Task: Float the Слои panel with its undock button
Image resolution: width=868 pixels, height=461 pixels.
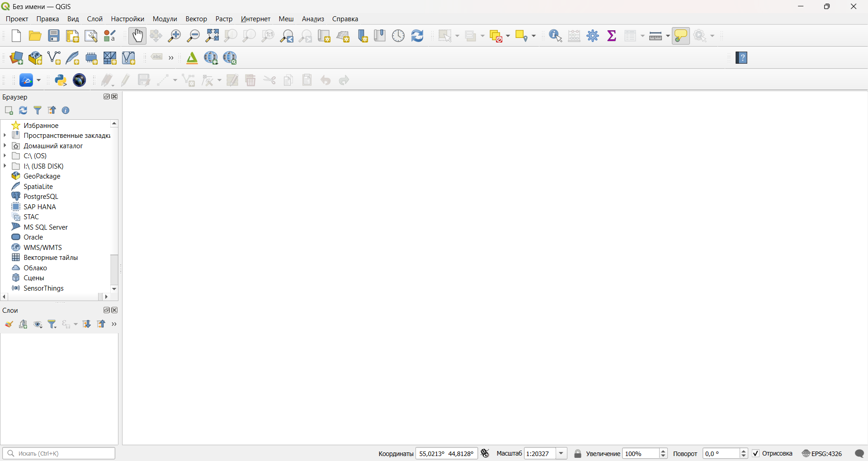Action: 106,310
